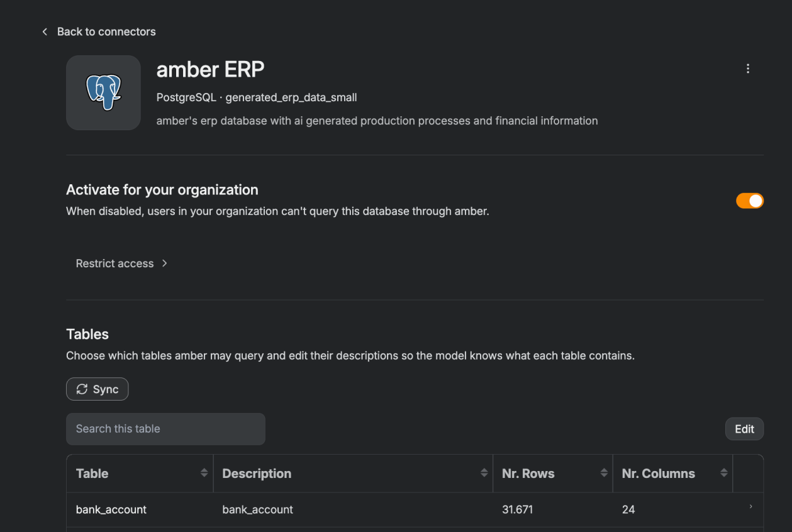
Task: Go back to connectors
Action: pyautogui.click(x=99, y=31)
